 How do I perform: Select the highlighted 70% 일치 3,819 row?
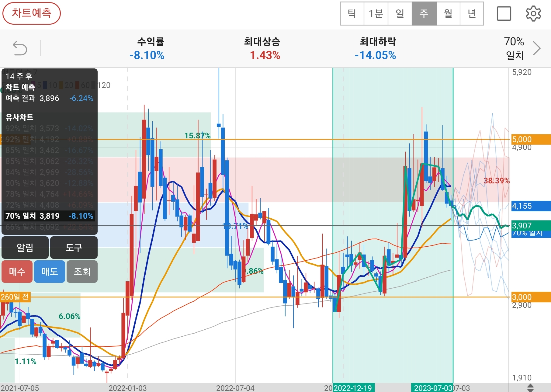tap(49, 216)
